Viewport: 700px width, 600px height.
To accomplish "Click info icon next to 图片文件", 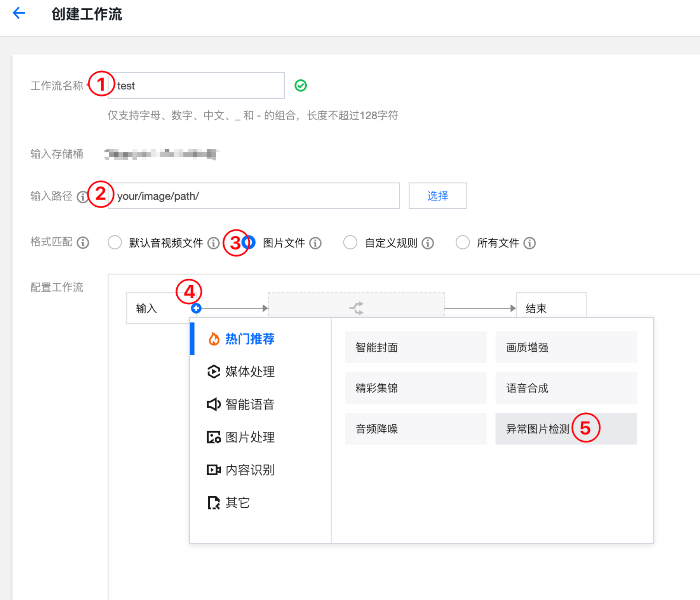I will 315,243.
